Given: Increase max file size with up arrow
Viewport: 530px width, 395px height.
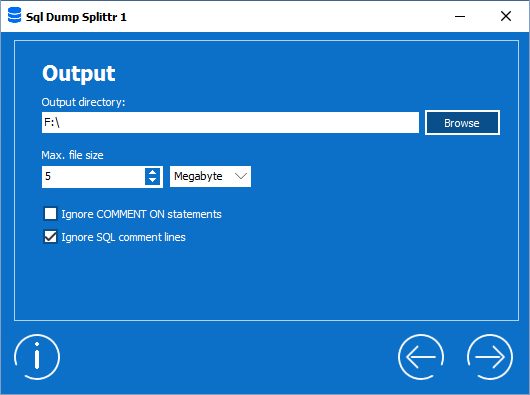Looking at the screenshot, I should [152, 172].
